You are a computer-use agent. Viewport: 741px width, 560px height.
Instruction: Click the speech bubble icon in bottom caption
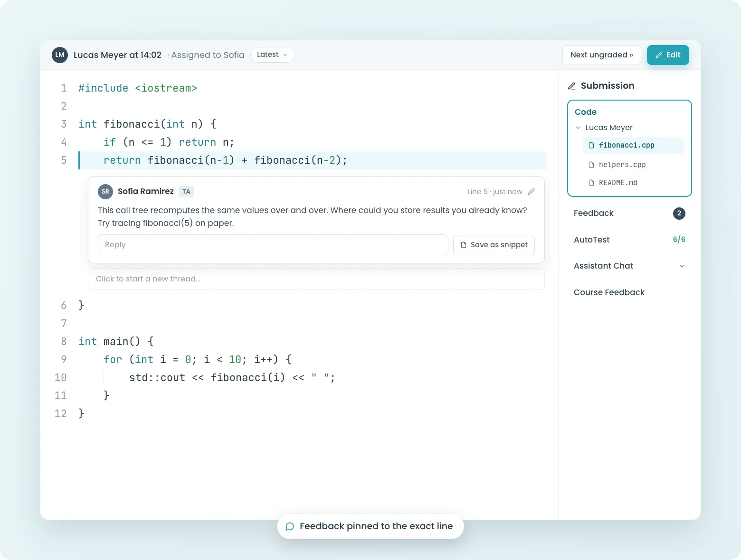[290, 526]
